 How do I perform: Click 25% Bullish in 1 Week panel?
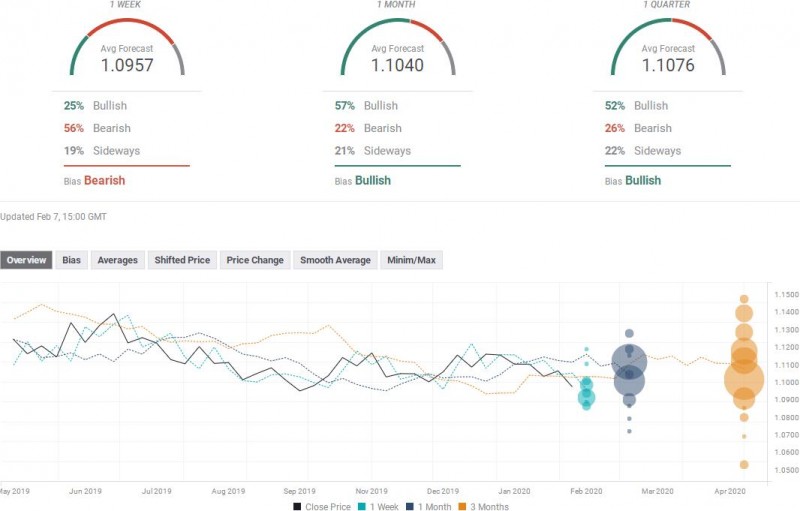[95, 106]
